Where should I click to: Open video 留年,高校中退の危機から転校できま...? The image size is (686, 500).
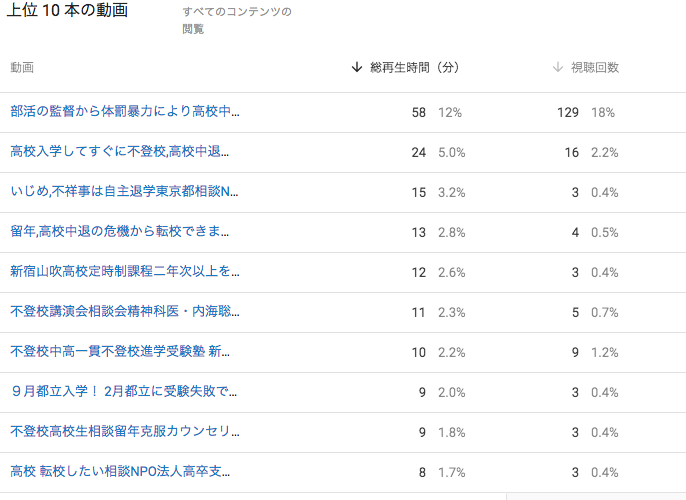coord(125,232)
